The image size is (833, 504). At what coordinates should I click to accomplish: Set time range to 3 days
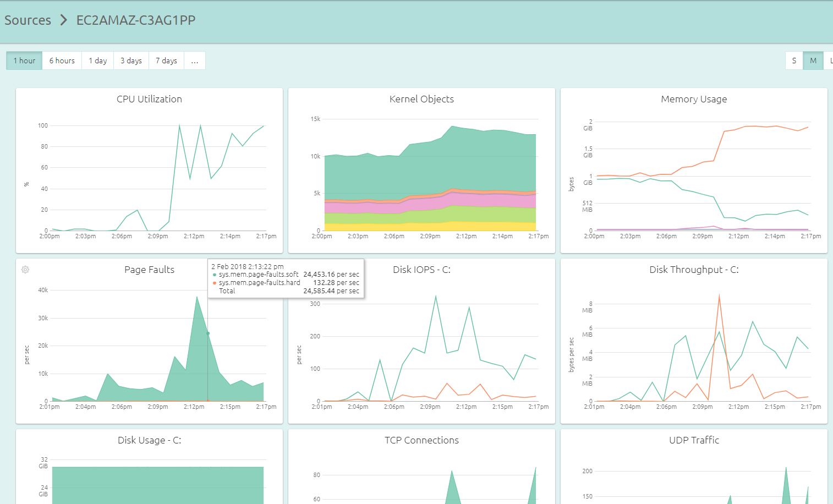click(131, 61)
